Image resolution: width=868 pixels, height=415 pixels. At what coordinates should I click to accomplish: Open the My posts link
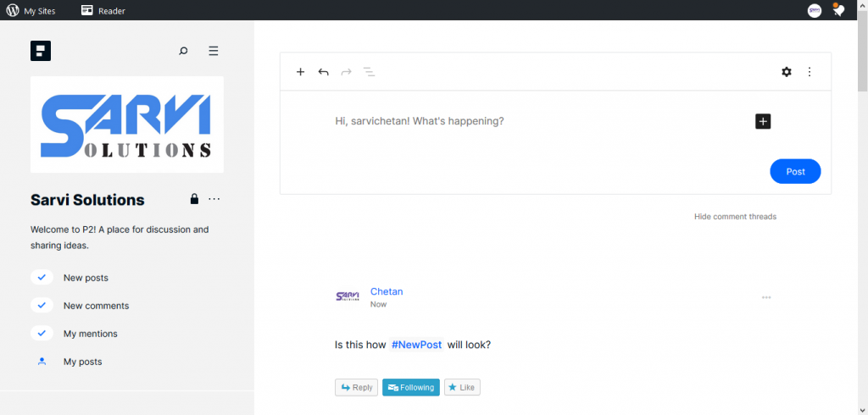click(x=83, y=362)
